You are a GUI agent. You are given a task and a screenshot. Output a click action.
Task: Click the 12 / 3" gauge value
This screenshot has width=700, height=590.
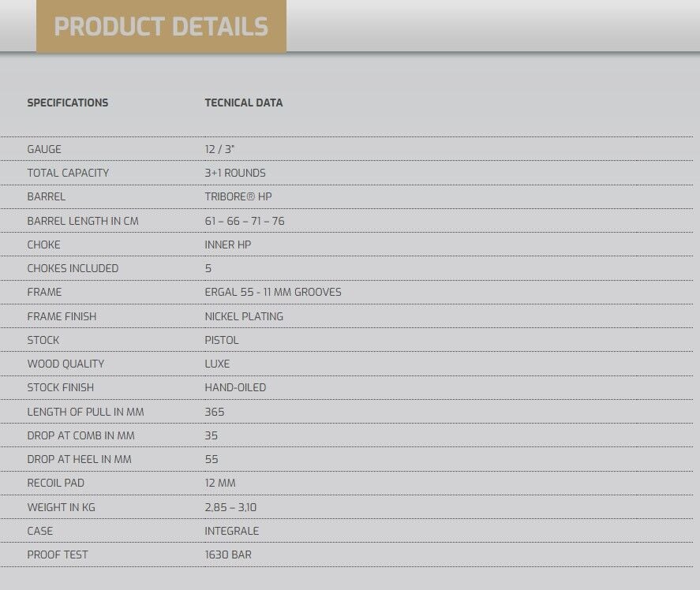pyautogui.click(x=220, y=149)
